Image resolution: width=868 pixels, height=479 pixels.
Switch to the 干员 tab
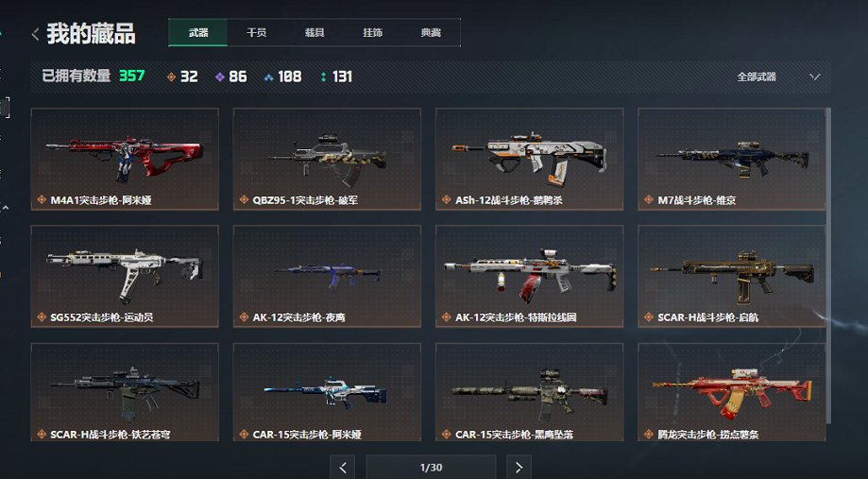click(x=256, y=33)
